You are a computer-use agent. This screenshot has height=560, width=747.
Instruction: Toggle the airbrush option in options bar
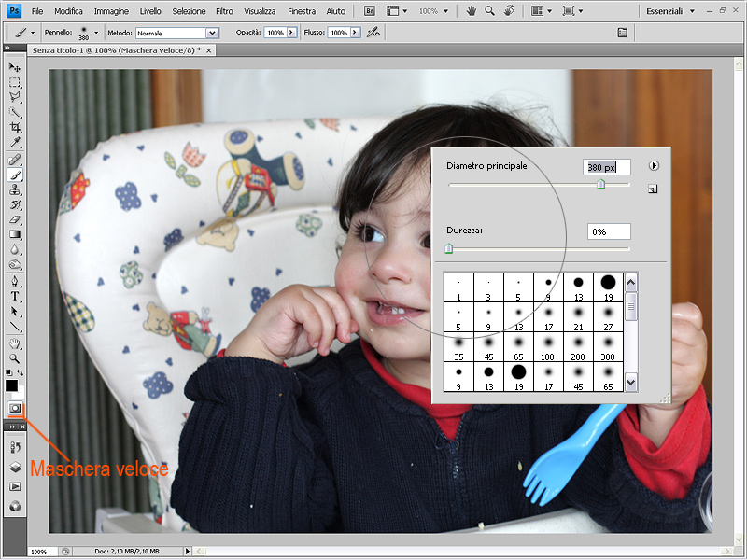coord(373,32)
